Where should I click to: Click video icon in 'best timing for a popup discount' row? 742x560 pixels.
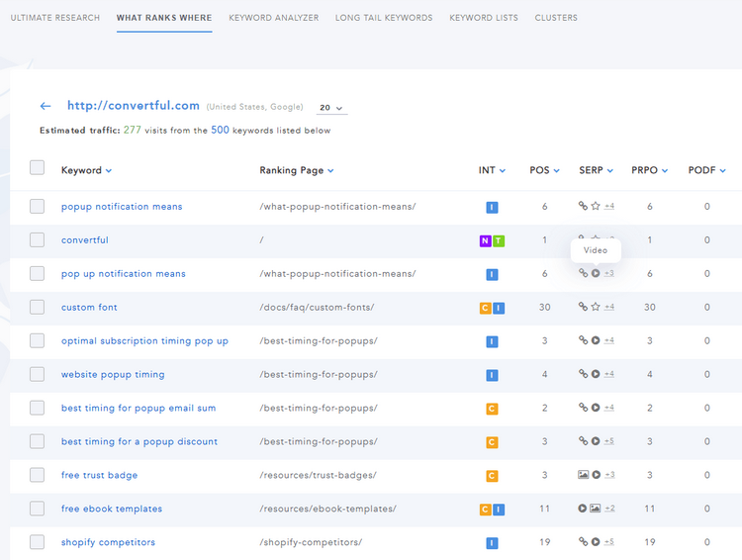pos(596,441)
